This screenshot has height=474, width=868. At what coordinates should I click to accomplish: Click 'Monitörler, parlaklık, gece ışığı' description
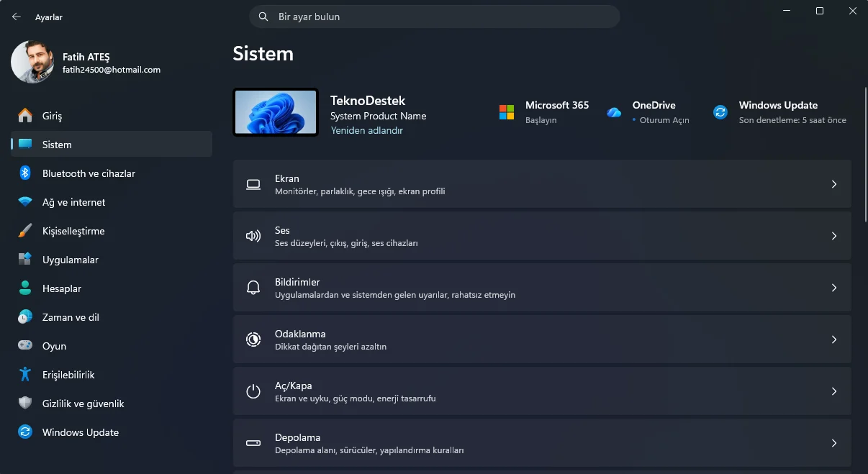pos(360,192)
